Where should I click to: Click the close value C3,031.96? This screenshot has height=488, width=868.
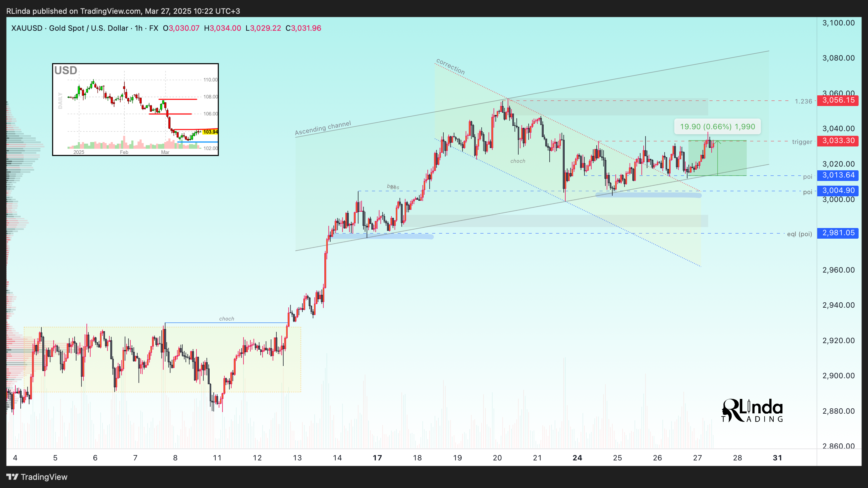point(303,28)
